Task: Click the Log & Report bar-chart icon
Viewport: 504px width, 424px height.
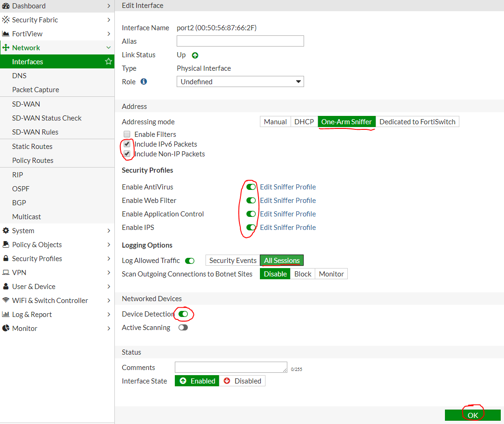Action: coord(6,314)
